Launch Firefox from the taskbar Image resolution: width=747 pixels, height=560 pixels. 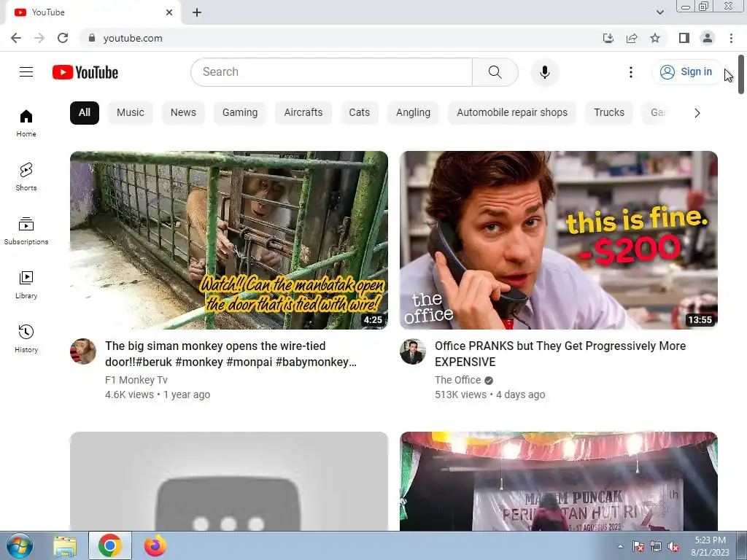click(x=155, y=546)
